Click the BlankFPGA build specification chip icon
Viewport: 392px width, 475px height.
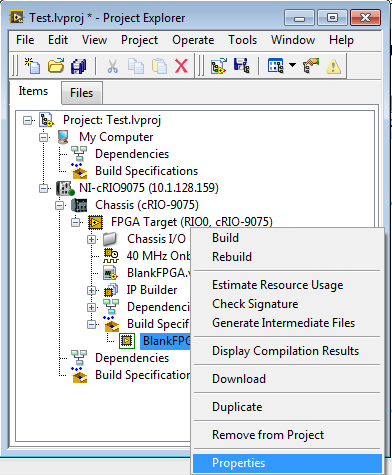tap(127, 341)
